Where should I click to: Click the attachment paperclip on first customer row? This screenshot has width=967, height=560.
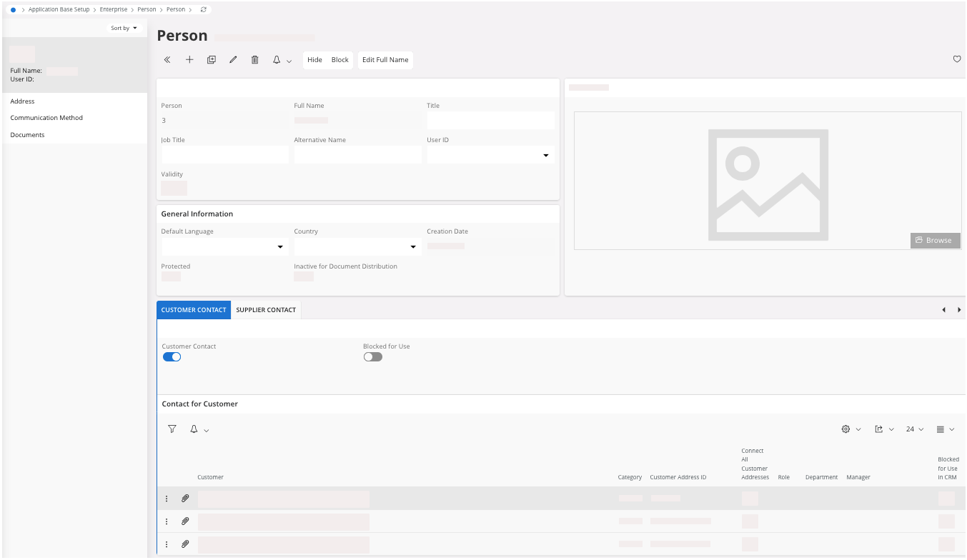point(185,499)
